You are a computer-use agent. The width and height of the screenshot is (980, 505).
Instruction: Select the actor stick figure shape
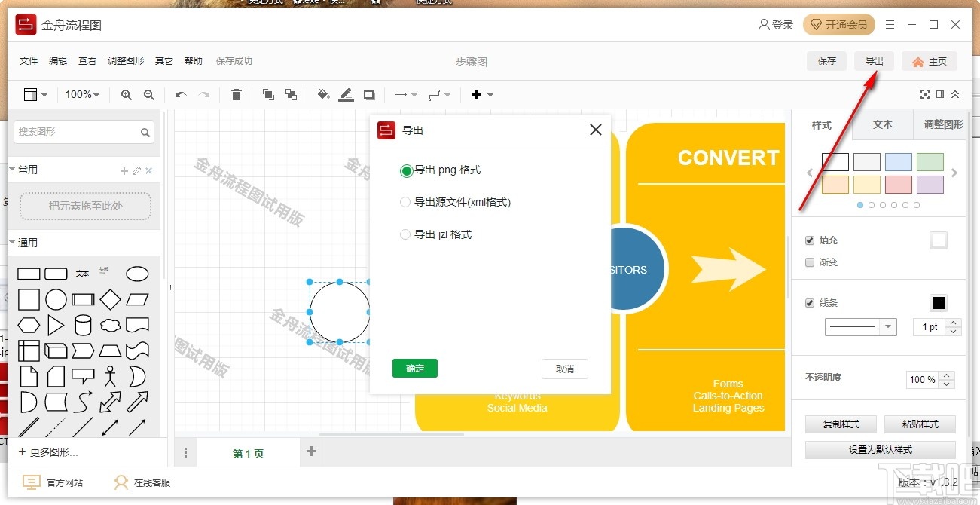click(x=110, y=375)
